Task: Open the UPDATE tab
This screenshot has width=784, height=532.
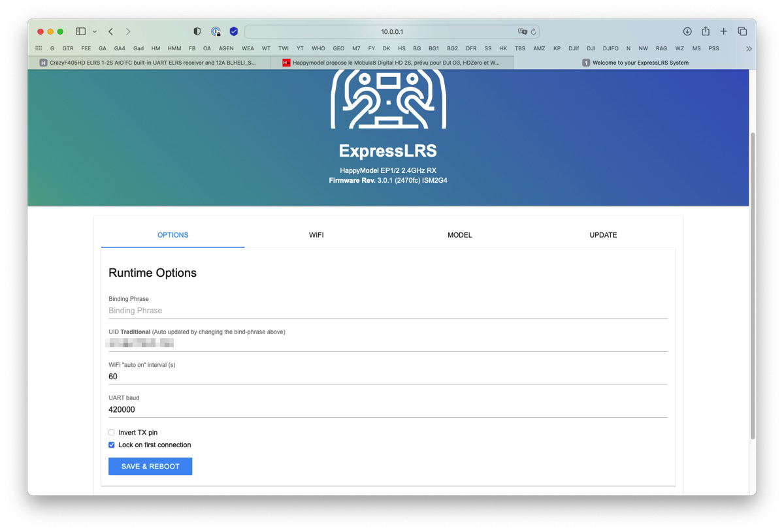Action: coord(603,235)
